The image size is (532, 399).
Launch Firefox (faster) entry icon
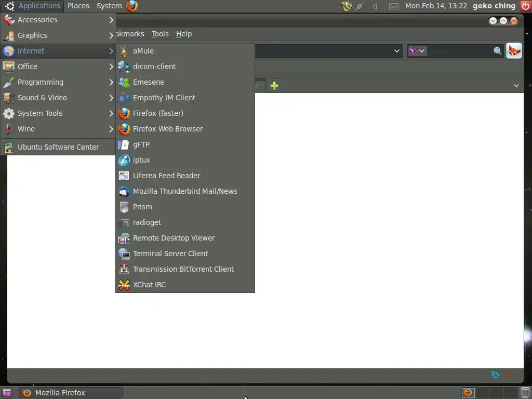[124, 114]
